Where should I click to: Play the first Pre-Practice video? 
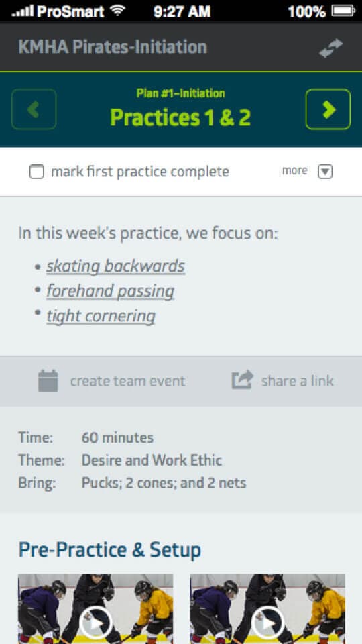click(x=96, y=623)
